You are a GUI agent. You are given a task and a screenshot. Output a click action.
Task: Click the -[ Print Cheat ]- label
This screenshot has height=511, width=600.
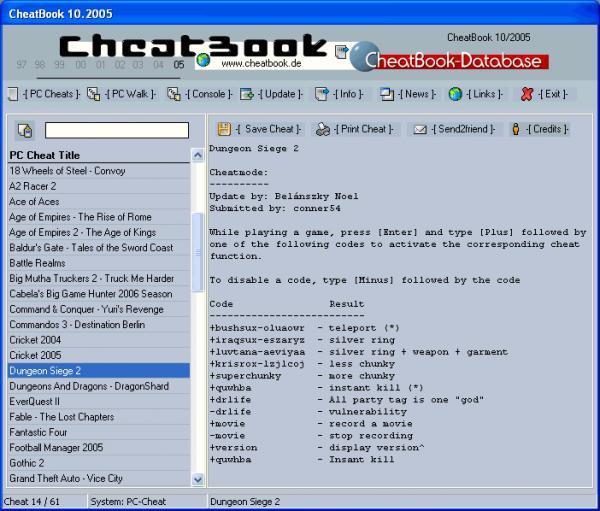[x=363, y=129]
